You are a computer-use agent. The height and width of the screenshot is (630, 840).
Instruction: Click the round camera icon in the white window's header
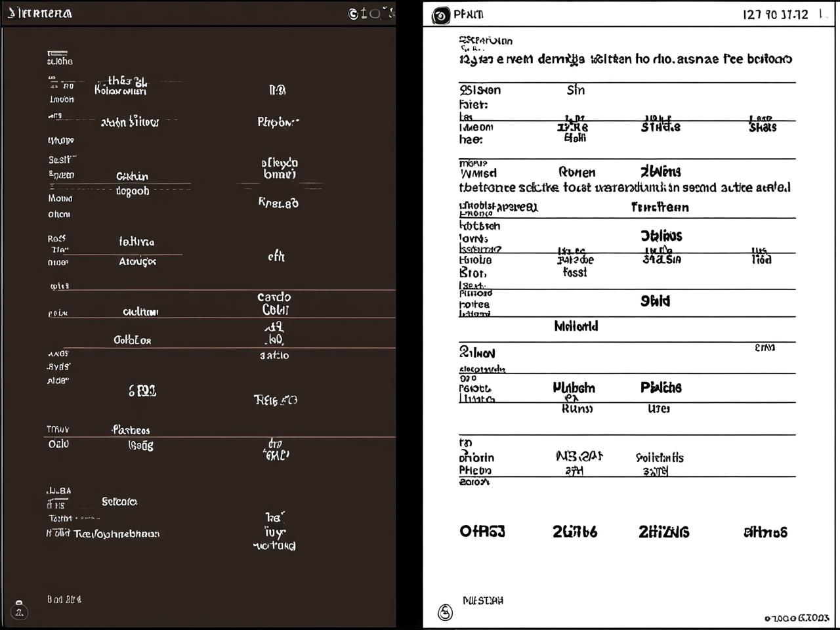click(x=441, y=15)
